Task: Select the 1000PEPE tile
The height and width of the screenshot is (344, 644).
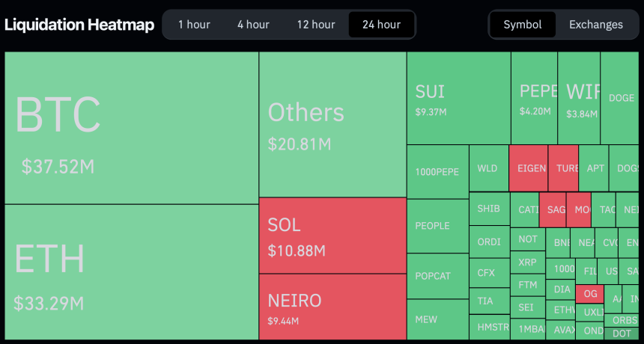Action: coord(437,172)
